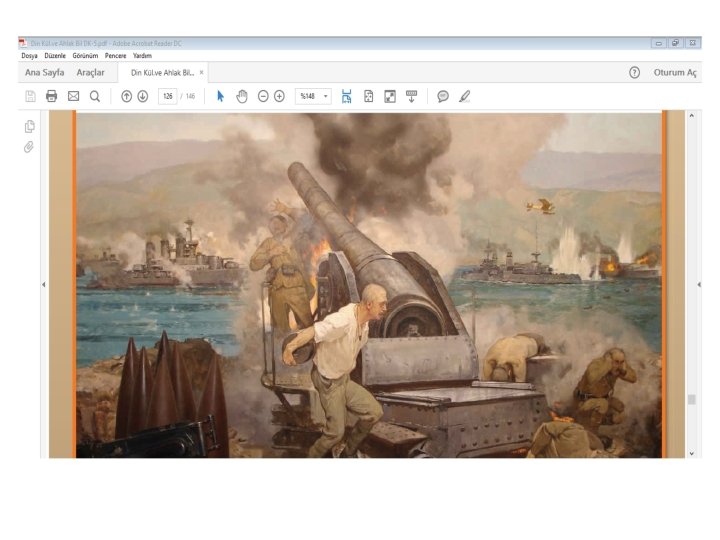Switch to Ana Sayfa tab
Viewport: 720px width, 540px height.
click(45, 73)
